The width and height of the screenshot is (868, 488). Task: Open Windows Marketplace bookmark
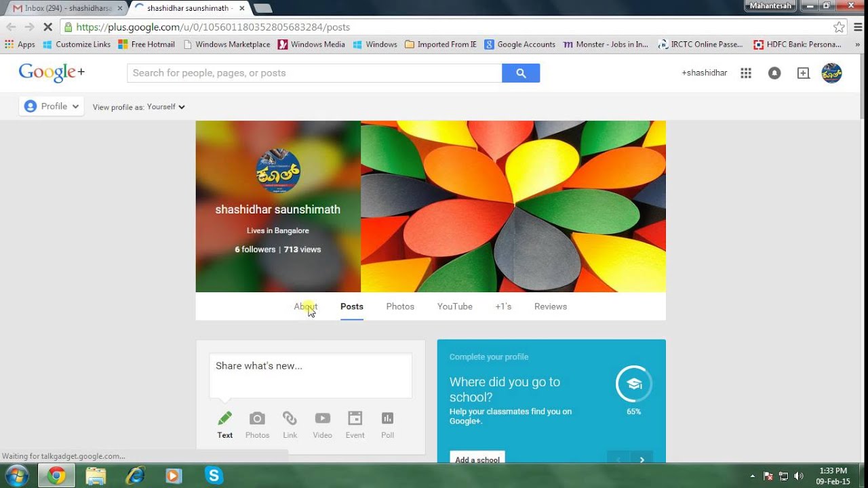point(226,44)
